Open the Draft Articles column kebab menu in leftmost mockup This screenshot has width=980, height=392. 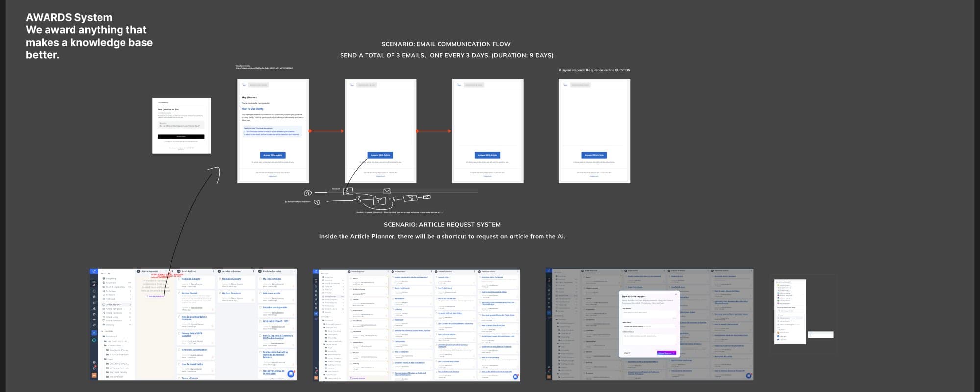click(213, 271)
